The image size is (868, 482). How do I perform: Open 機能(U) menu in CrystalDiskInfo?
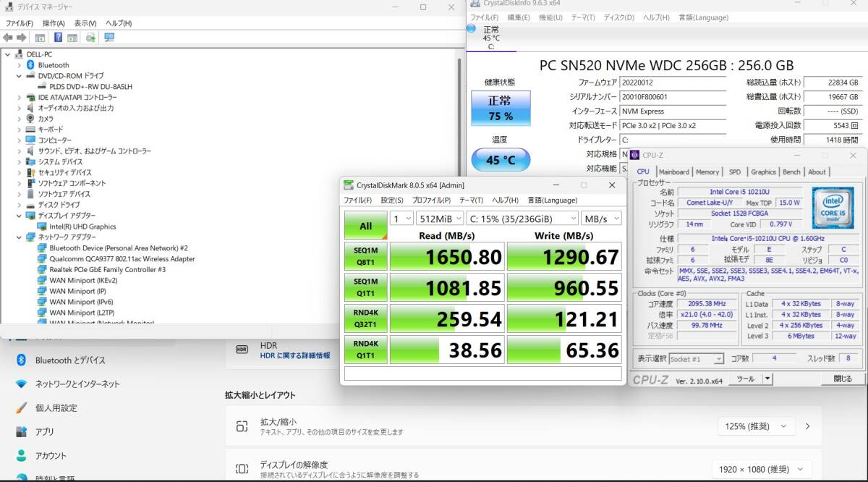click(x=550, y=17)
